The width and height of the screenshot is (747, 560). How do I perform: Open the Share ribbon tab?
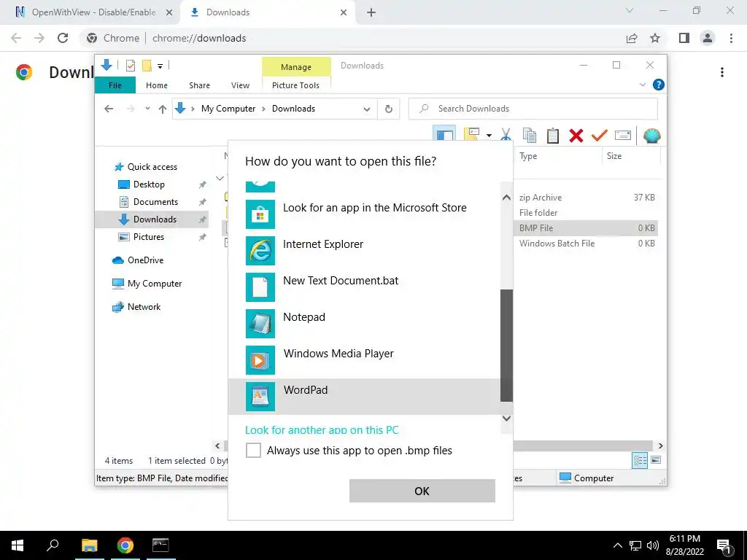pos(199,85)
